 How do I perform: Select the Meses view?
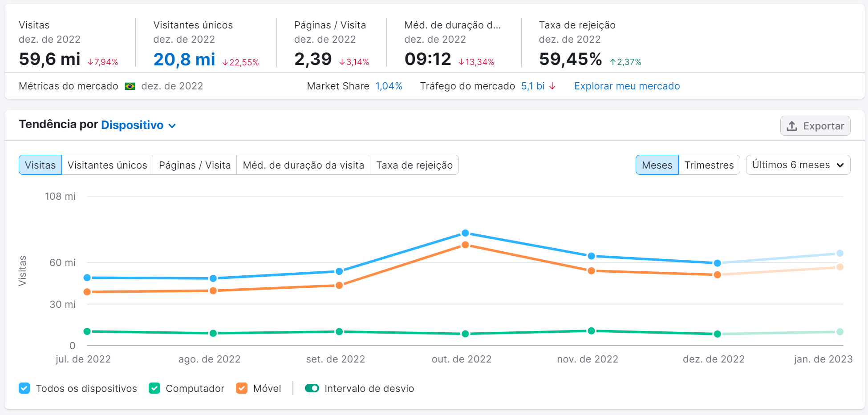pos(657,165)
